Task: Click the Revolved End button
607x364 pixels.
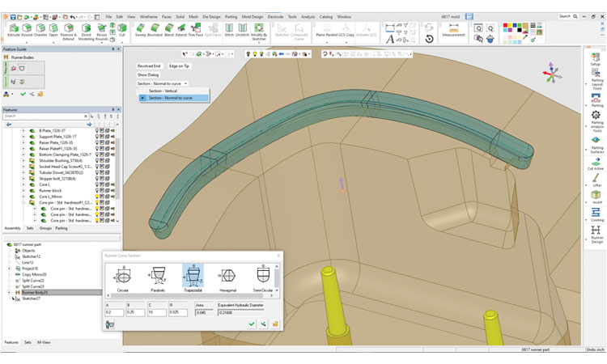Action: tap(149, 66)
